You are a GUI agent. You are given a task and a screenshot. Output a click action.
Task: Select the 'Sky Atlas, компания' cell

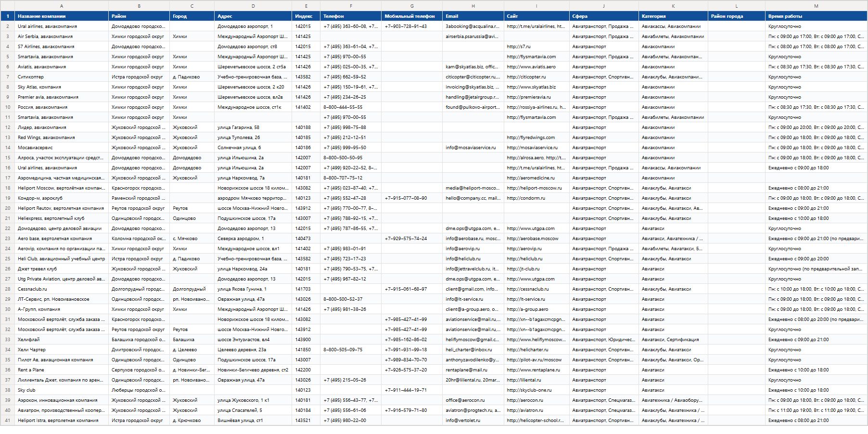[62, 87]
